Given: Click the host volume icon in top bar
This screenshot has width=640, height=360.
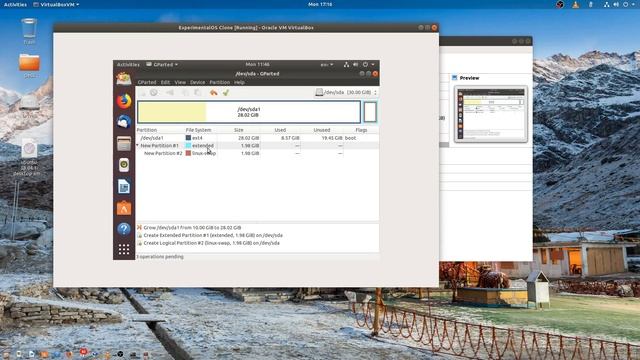Looking at the screenshot, I should click(x=616, y=4).
